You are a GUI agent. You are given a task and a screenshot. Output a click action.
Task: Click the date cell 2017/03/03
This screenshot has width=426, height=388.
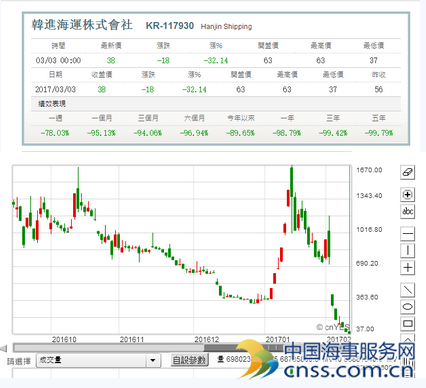(55, 89)
